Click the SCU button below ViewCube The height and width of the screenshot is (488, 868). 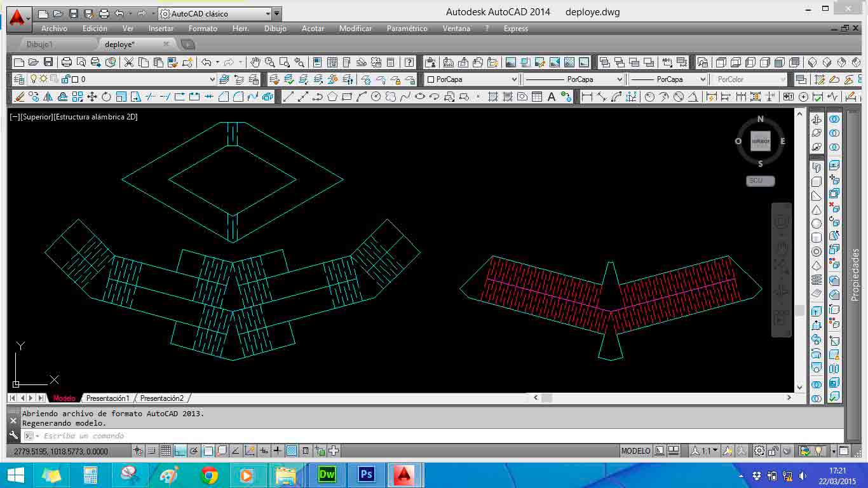coord(760,181)
